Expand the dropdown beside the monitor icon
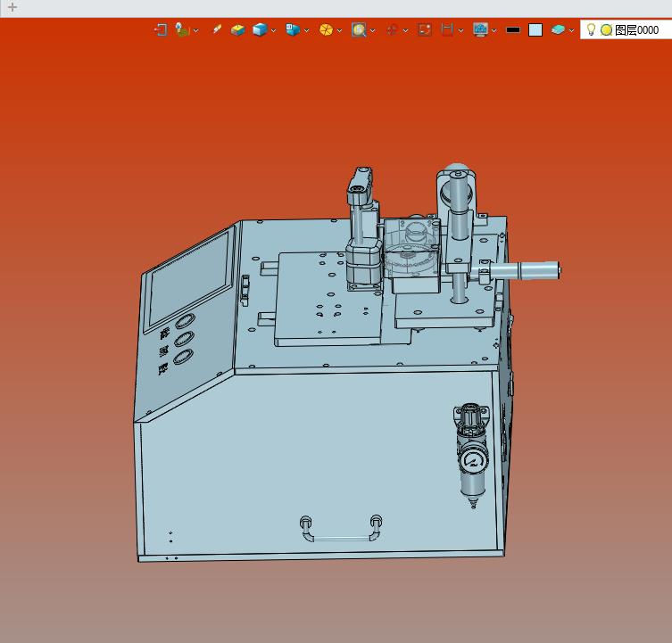Screen dimensions: 672x643 coord(494,31)
